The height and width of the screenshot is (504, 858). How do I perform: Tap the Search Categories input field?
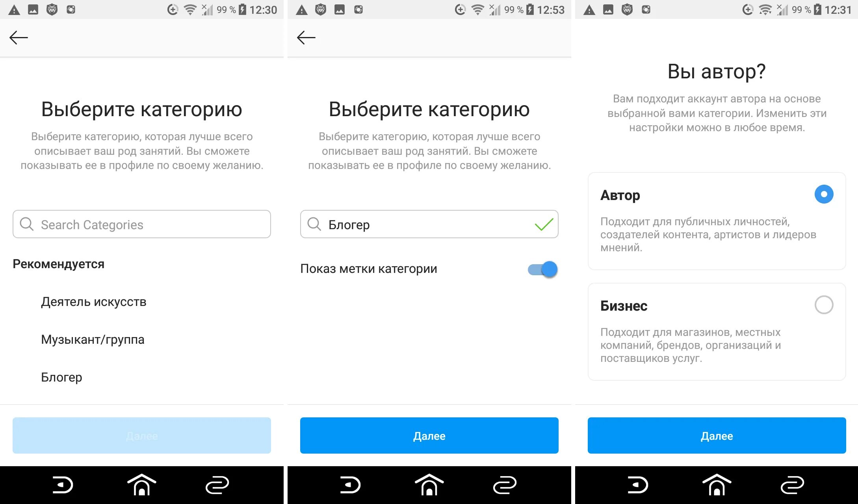pyautogui.click(x=142, y=225)
